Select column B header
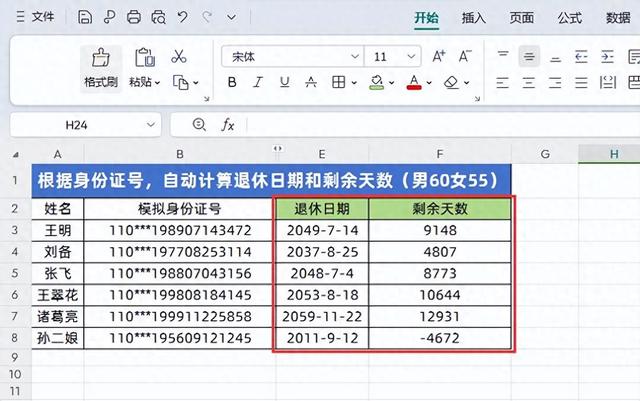The height and width of the screenshot is (401, 640). [x=180, y=154]
